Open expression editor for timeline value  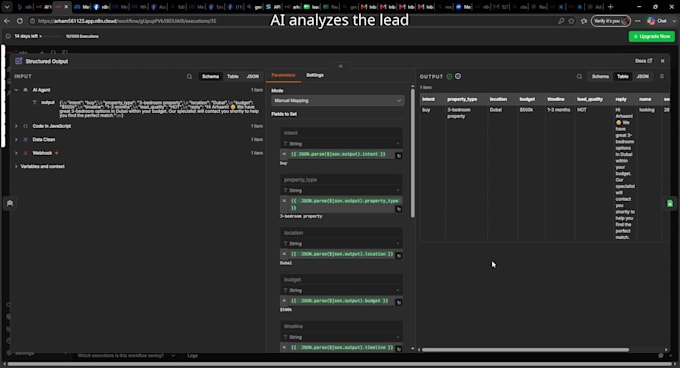pos(399,349)
